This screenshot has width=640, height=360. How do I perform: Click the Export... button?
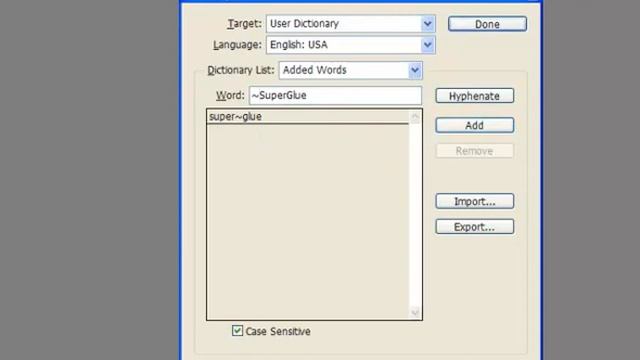tap(474, 227)
